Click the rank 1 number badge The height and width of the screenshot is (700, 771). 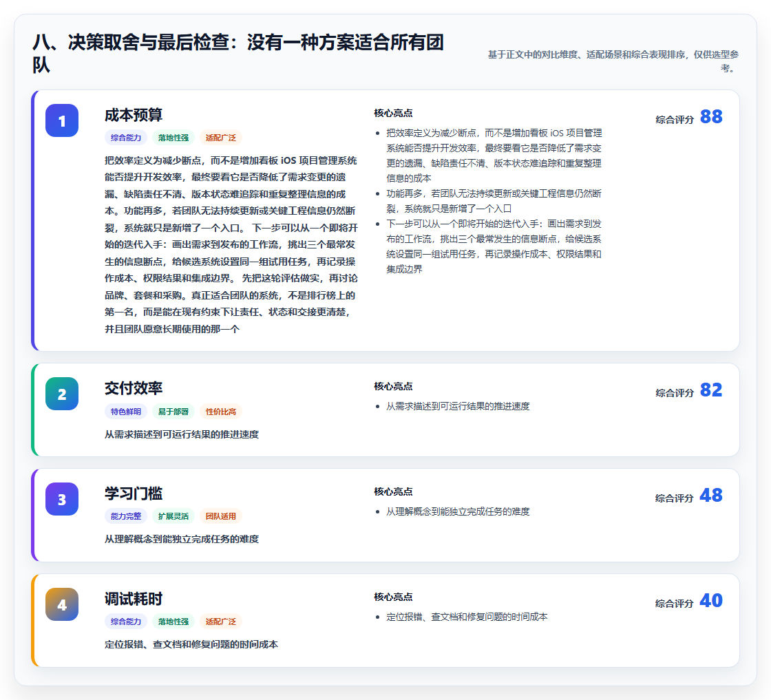coord(62,120)
